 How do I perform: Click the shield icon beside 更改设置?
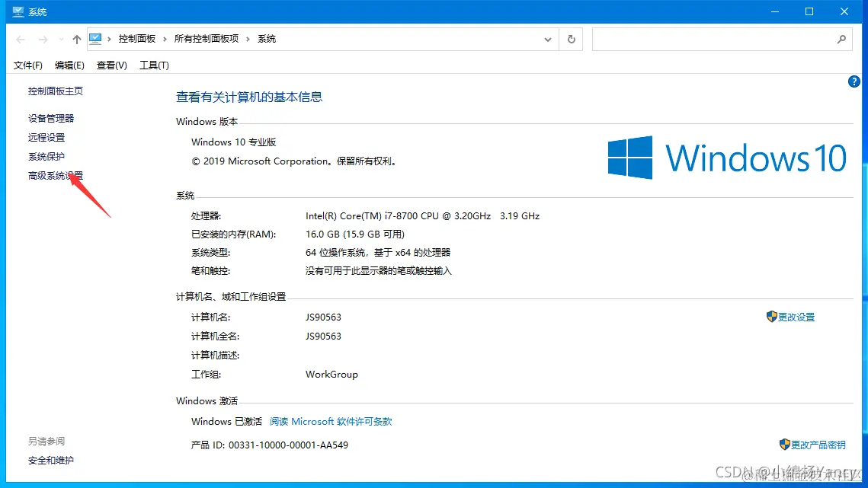click(772, 317)
